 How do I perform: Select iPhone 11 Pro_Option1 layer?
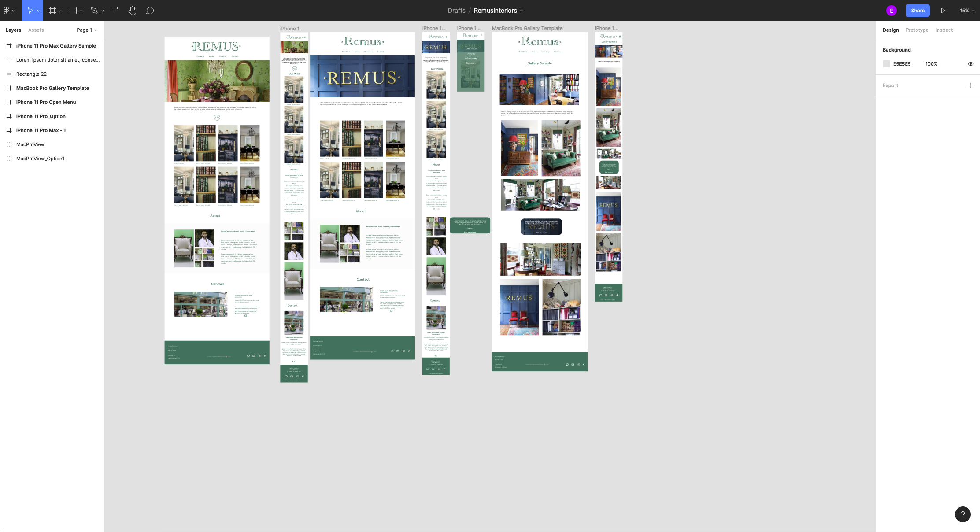point(52,116)
